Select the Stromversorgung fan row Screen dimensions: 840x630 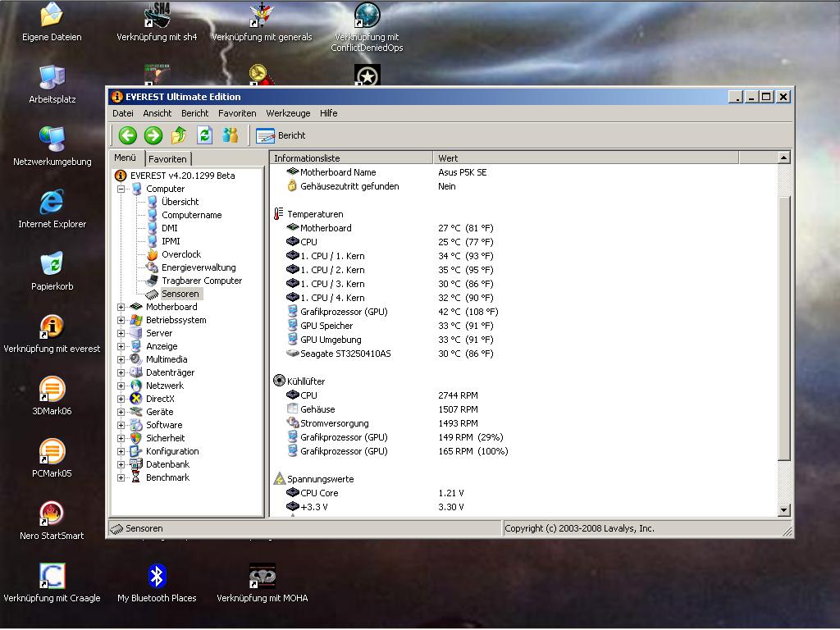click(523, 423)
